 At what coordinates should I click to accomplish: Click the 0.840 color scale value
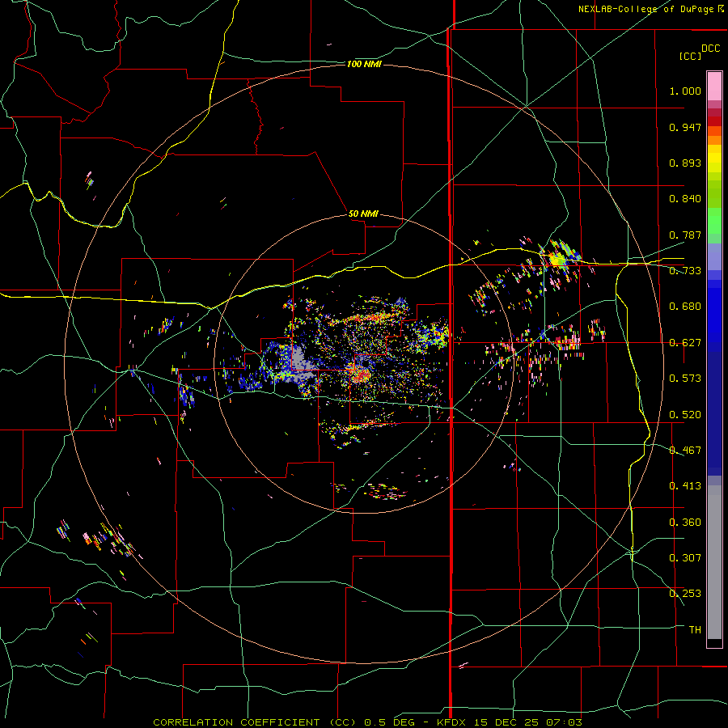pos(685,199)
